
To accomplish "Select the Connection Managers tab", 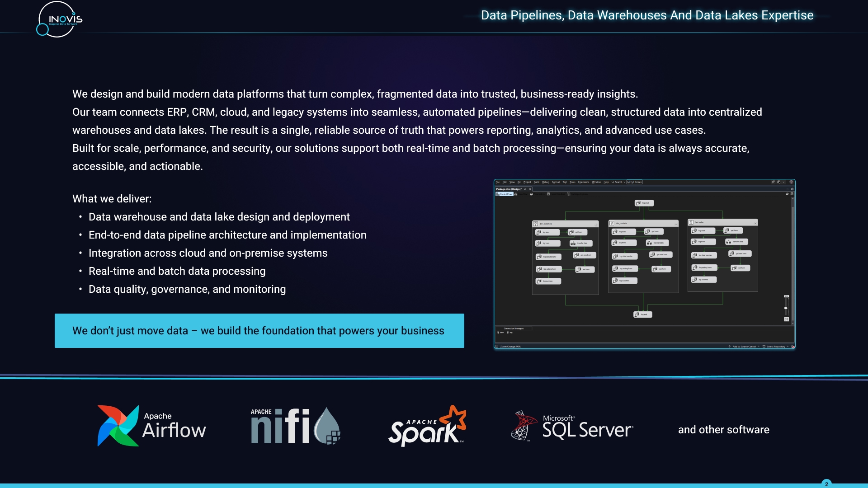I will [x=514, y=328].
